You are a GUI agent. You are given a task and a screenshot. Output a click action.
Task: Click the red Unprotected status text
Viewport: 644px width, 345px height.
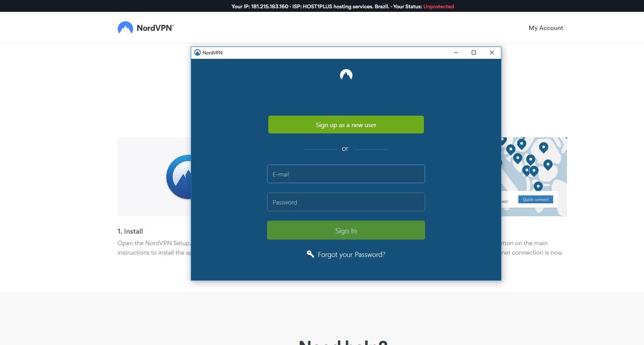coord(439,6)
